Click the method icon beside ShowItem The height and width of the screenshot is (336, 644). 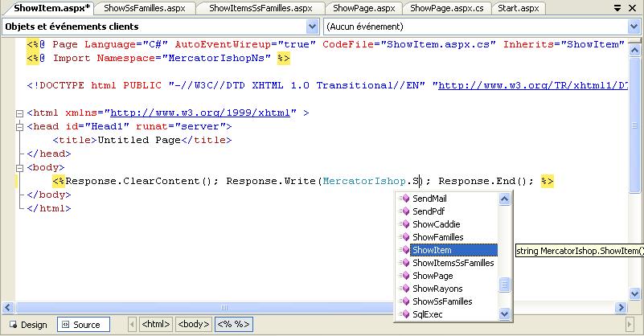click(x=404, y=250)
